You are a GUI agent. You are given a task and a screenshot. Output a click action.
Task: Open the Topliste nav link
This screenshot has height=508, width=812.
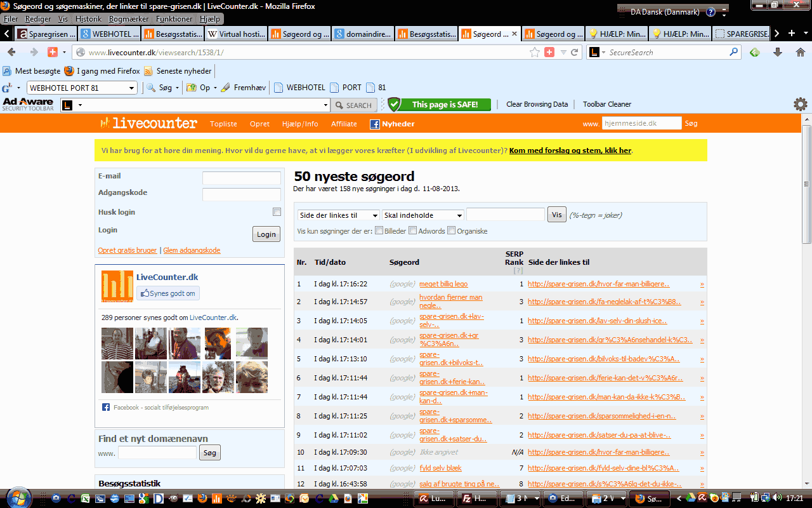coord(223,124)
